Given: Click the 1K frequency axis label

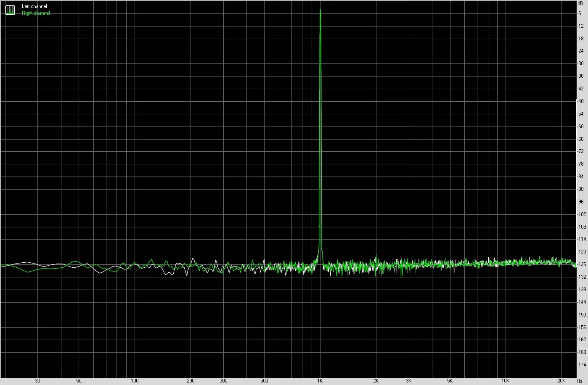Looking at the screenshot, I should 320,381.
